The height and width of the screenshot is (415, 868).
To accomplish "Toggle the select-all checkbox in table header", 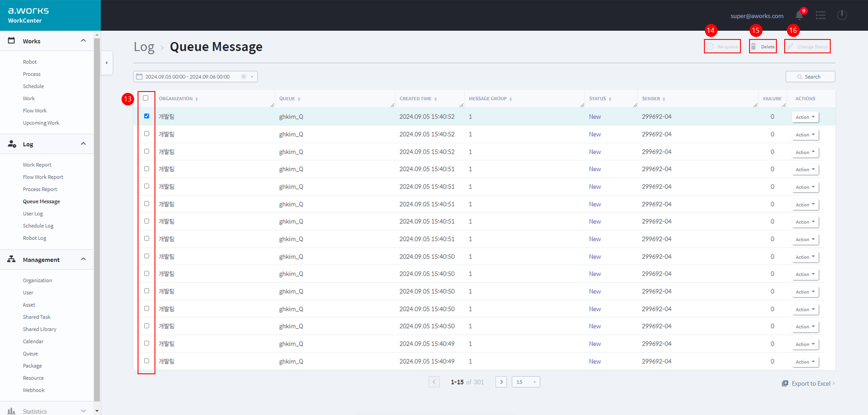I will pos(146,98).
